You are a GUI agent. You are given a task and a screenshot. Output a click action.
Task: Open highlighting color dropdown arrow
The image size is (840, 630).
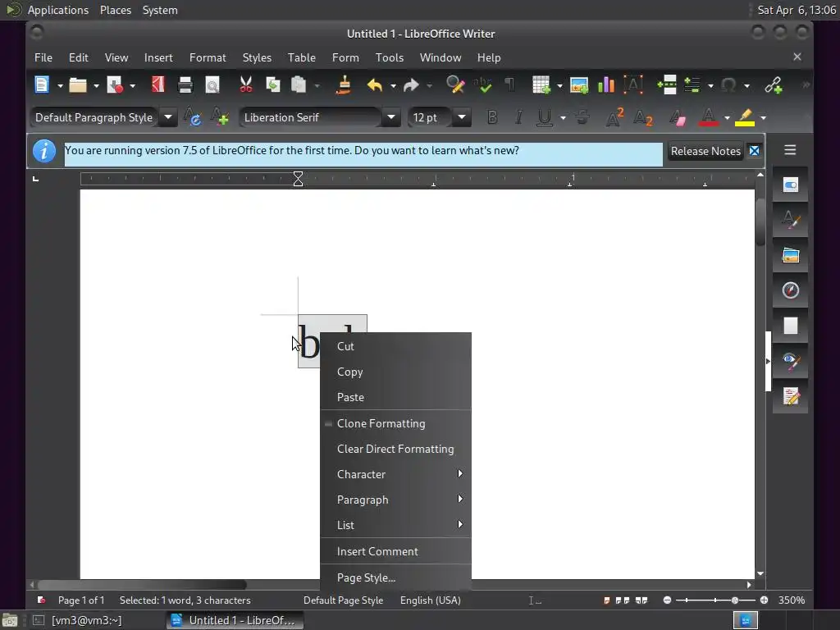coord(764,118)
